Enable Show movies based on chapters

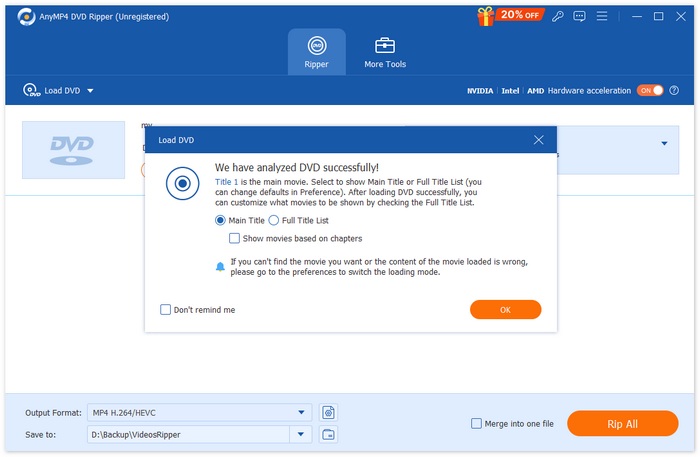tap(234, 238)
